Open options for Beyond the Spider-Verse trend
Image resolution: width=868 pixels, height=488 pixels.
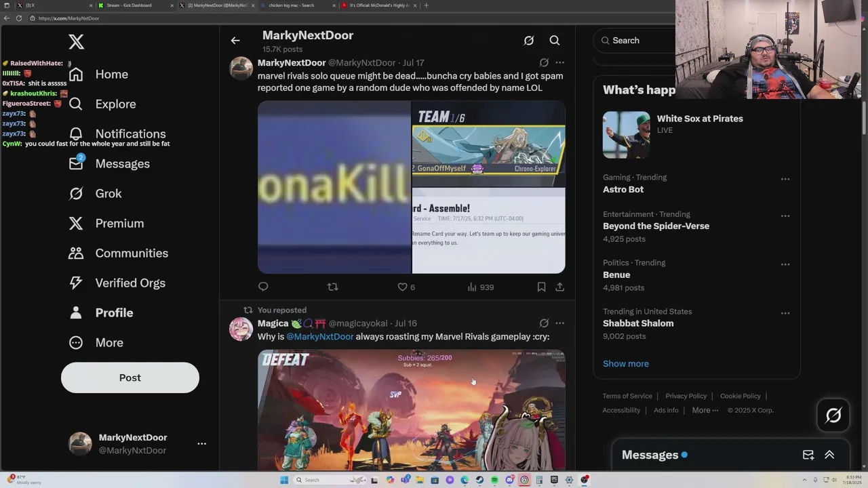pyautogui.click(x=785, y=216)
